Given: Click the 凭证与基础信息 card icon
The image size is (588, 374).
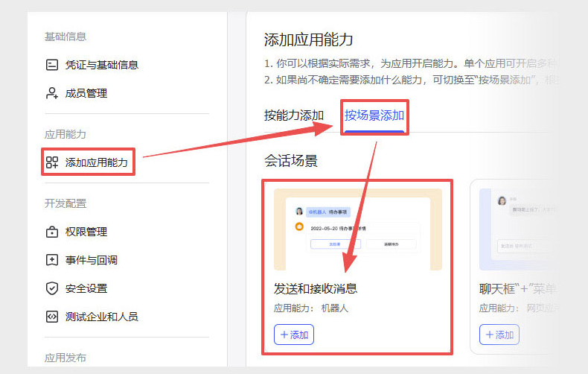Looking at the screenshot, I should [52, 65].
